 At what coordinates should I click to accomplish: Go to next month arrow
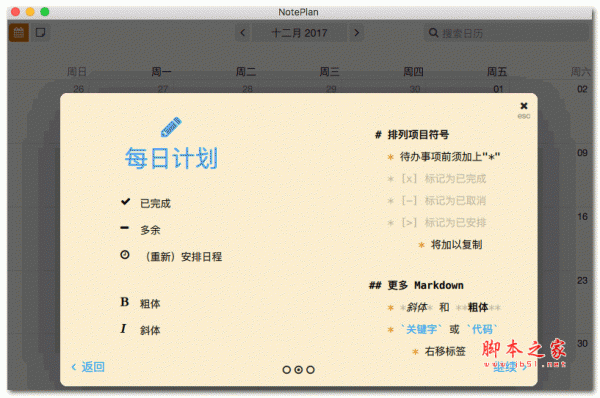[356, 33]
